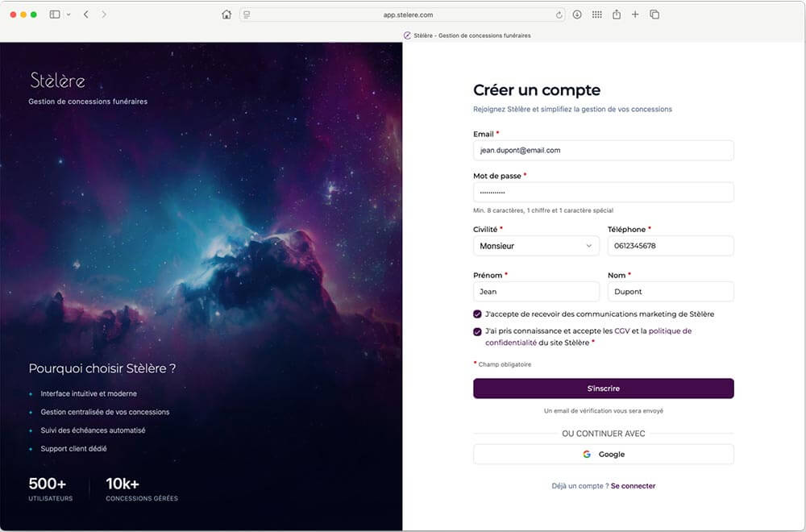
Task: Click the Nom field
Action: point(671,292)
